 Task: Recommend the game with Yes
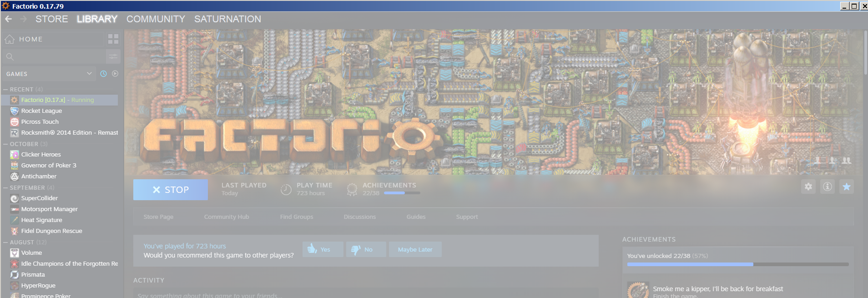click(x=323, y=249)
